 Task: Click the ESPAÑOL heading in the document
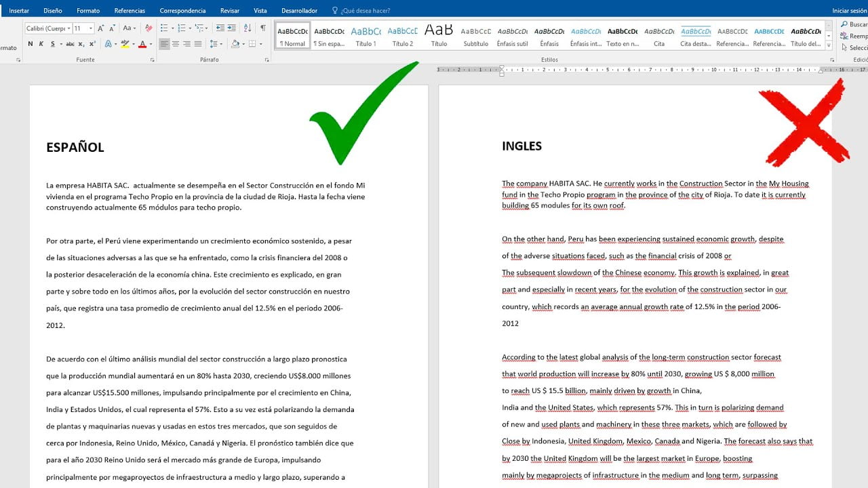(x=75, y=147)
